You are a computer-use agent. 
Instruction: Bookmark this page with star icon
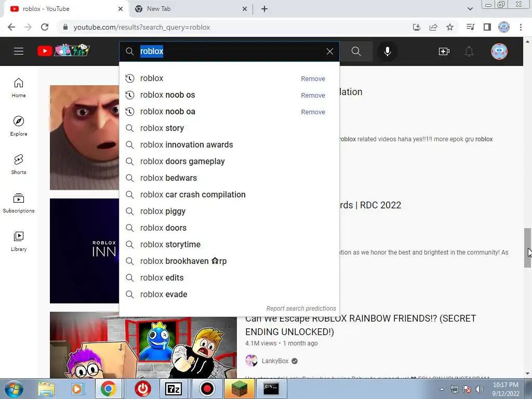tap(450, 27)
